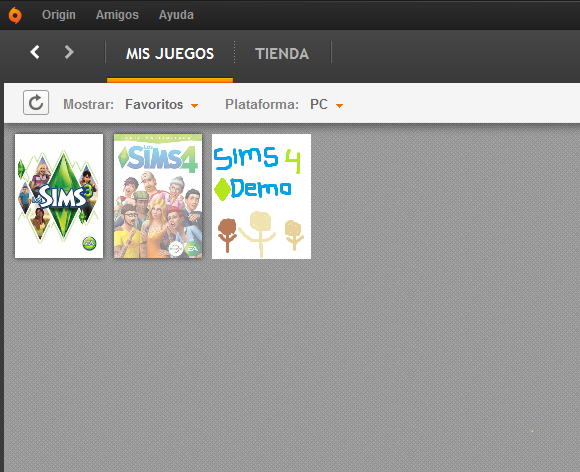Image resolution: width=580 pixels, height=472 pixels.
Task: Go forward with the right arrow
Action: click(69, 52)
